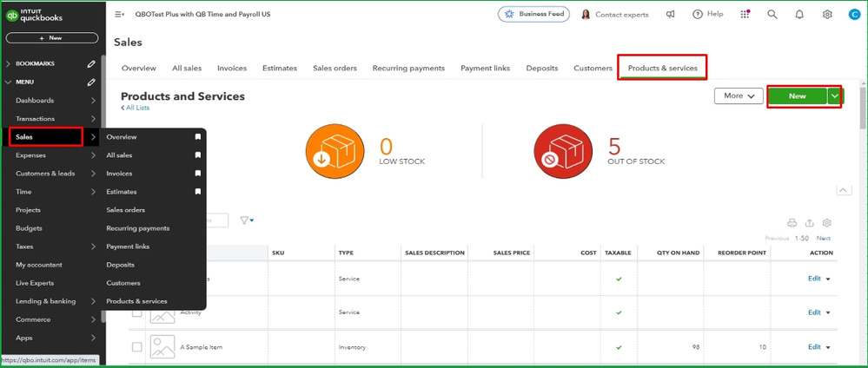Click the A Sample Item image placeholder
The width and height of the screenshot is (868, 368).
[x=162, y=347]
